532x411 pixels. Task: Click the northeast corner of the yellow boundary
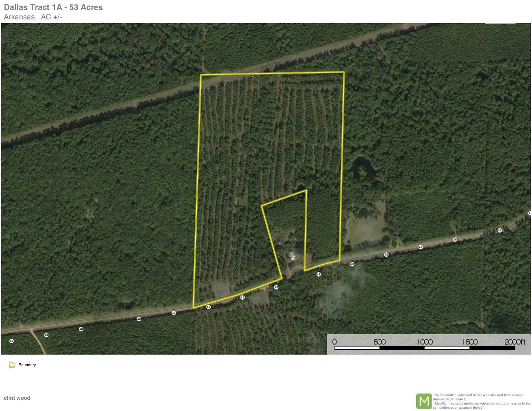click(344, 72)
